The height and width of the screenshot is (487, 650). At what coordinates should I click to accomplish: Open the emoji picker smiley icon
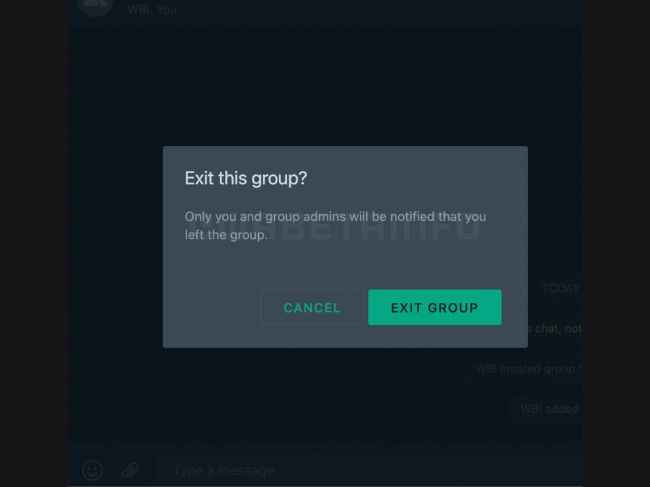(x=92, y=470)
